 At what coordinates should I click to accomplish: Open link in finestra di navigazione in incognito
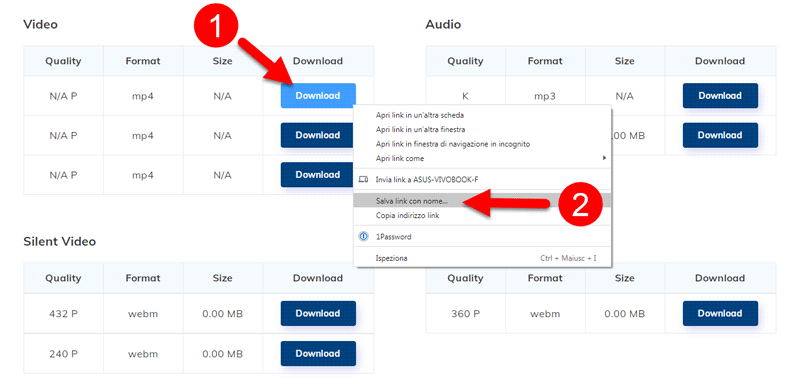click(453, 144)
